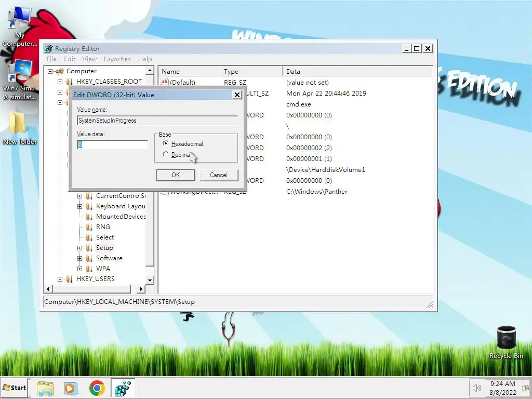Launch Chrome from the taskbar
The width and height of the screenshot is (532, 399).
[97, 388]
